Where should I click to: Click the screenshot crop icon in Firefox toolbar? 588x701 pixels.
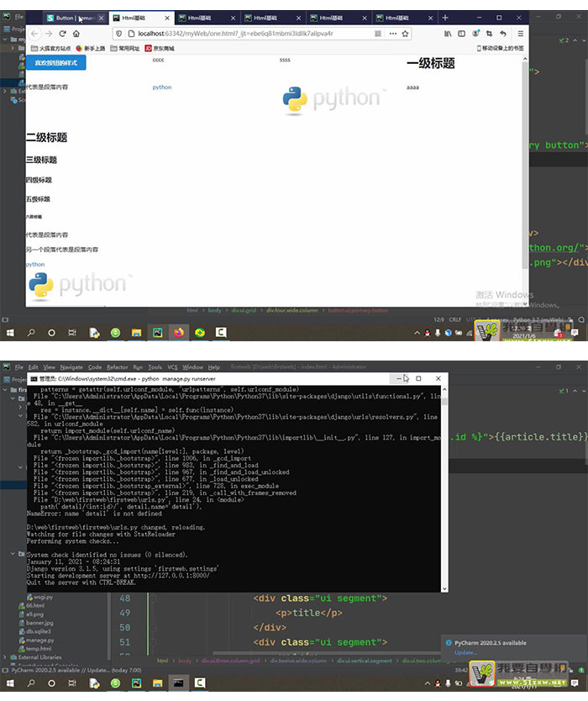click(x=489, y=34)
